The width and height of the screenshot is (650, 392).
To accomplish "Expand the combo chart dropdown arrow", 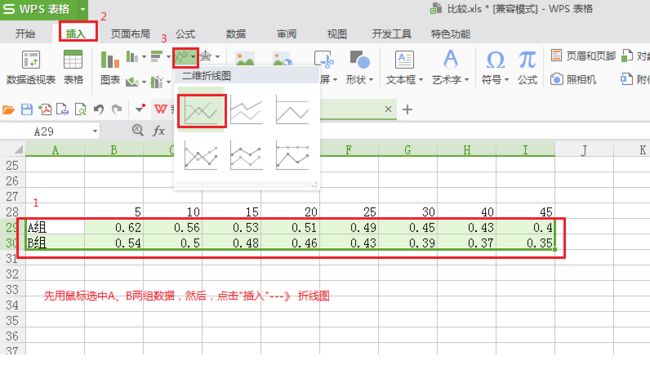I will (168, 82).
